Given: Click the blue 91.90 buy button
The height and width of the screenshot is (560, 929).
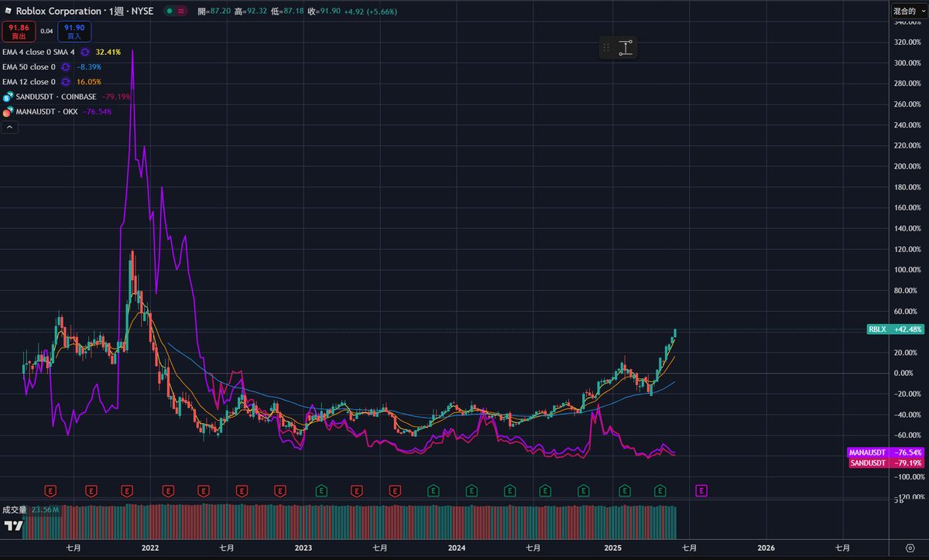Looking at the screenshot, I should point(74,31).
